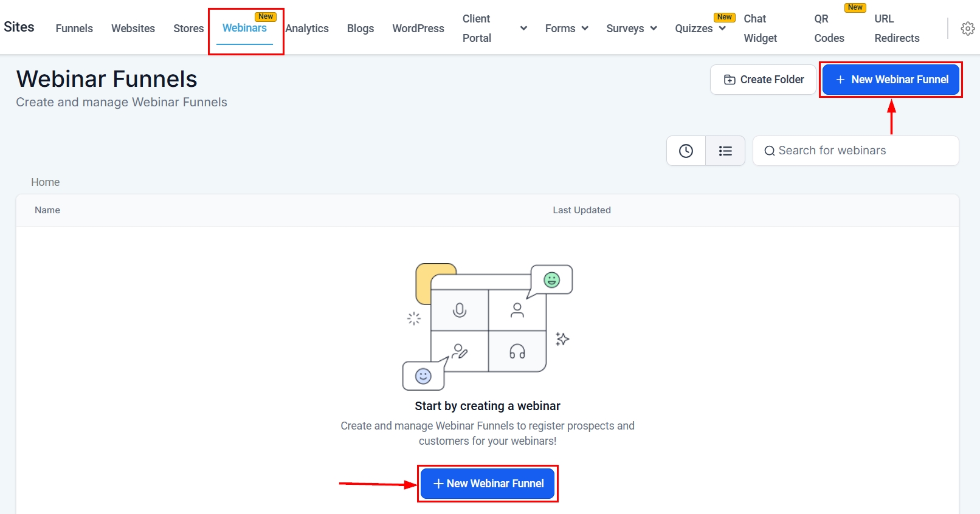The width and height of the screenshot is (980, 514).
Task: Switch to the Funnels tab
Action: coord(74,29)
